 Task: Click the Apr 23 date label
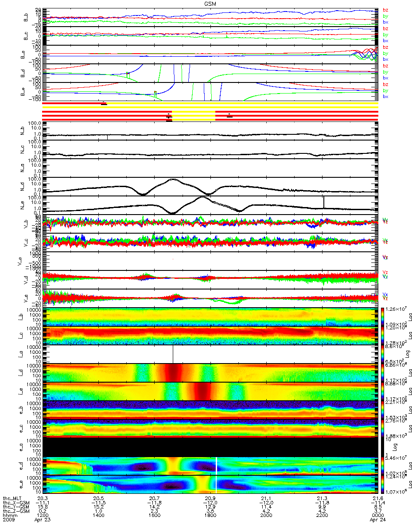point(43,520)
